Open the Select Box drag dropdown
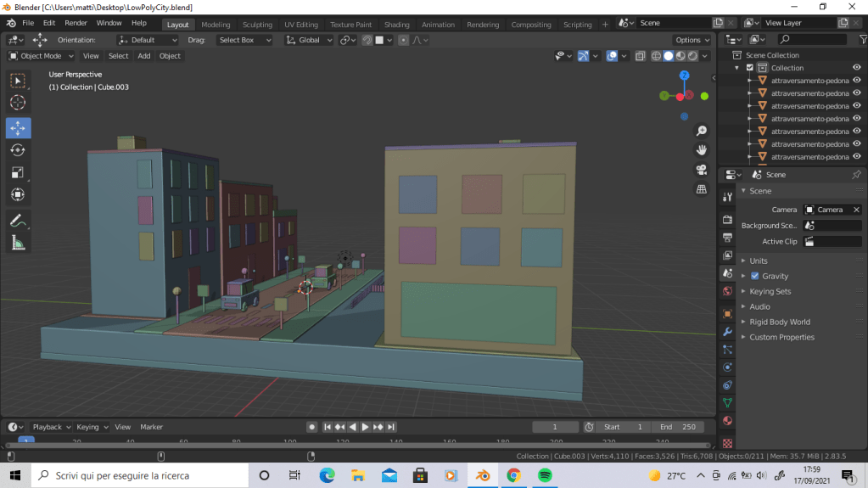The width and height of the screenshot is (868, 488). tap(244, 40)
